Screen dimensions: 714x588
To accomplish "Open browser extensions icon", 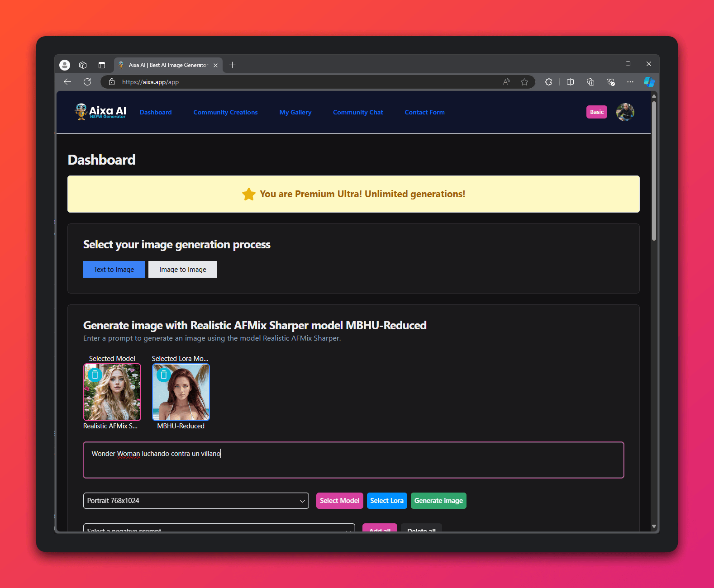I will tap(548, 82).
